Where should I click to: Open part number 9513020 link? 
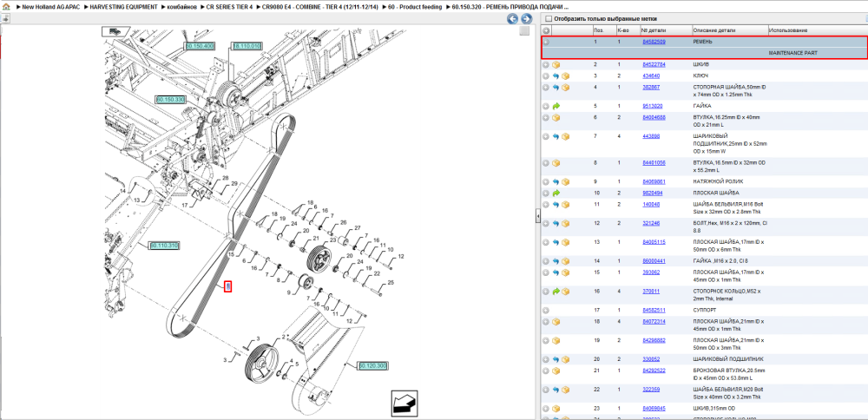[x=652, y=106]
